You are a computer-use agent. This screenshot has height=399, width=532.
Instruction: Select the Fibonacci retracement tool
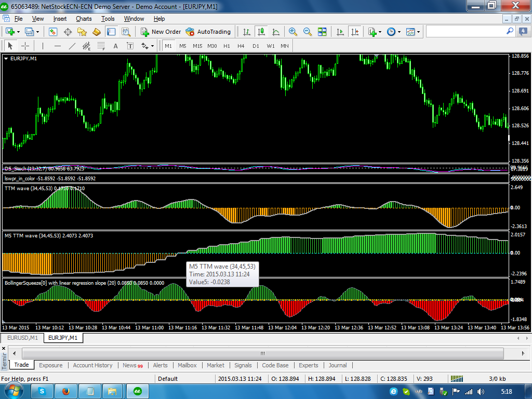coord(101,46)
